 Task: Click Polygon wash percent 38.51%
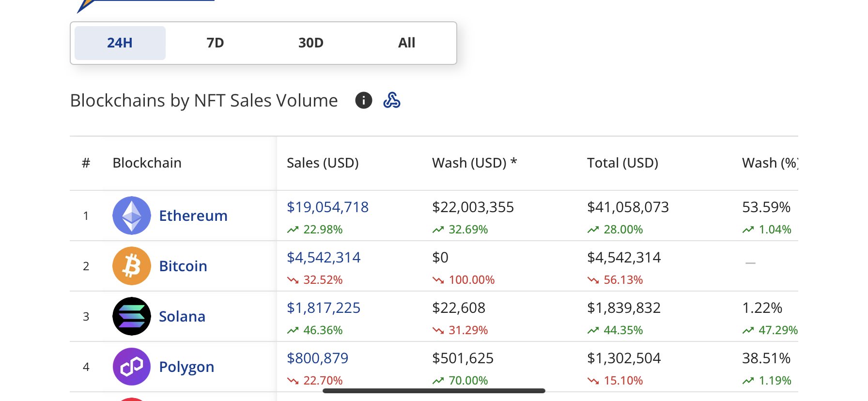click(x=766, y=358)
